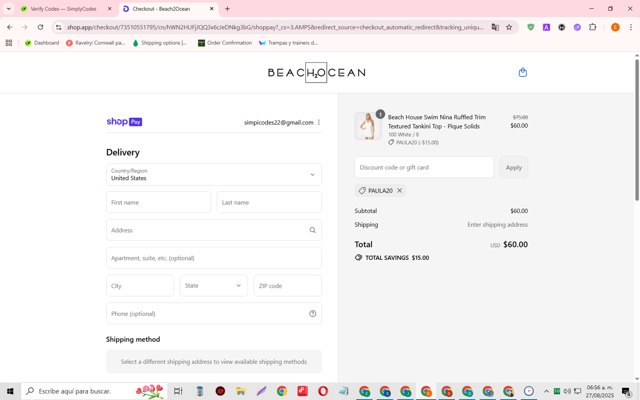Open the notifications center icon
Viewport: 640px width, 400px height.
pyautogui.click(x=626, y=391)
